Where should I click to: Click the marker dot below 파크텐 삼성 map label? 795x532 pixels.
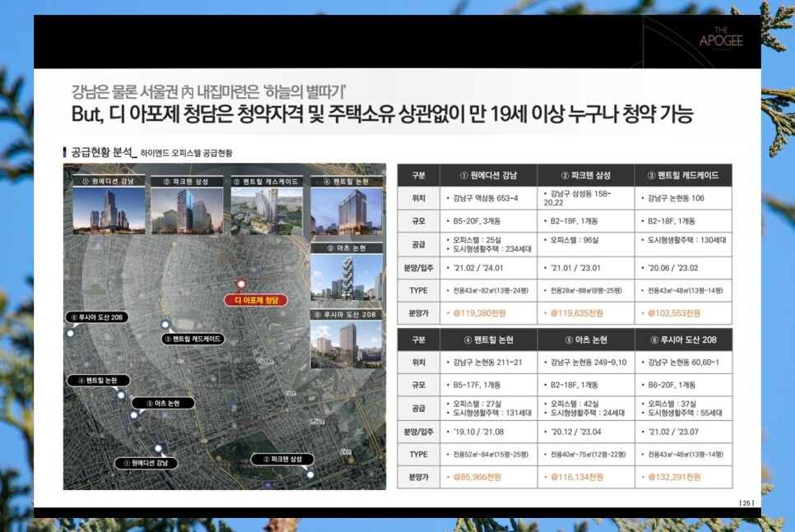[x=310, y=474]
